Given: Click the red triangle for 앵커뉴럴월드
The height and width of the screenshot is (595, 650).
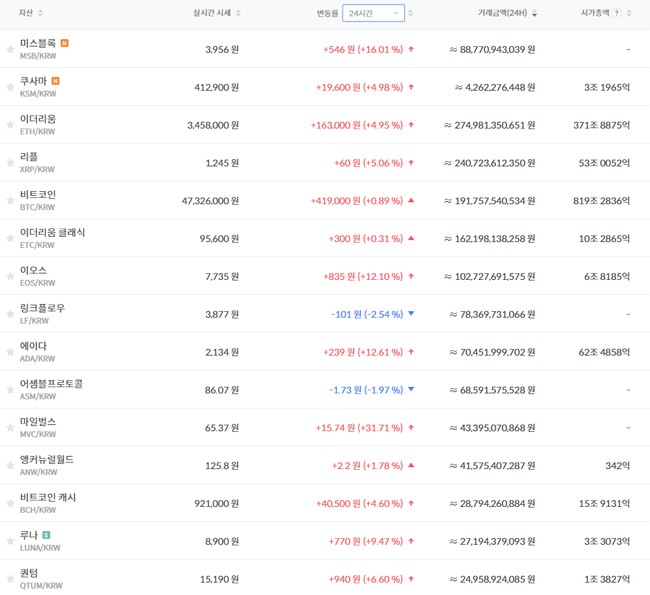Looking at the screenshot, I should pyautogui.click(x=411, y=465).
